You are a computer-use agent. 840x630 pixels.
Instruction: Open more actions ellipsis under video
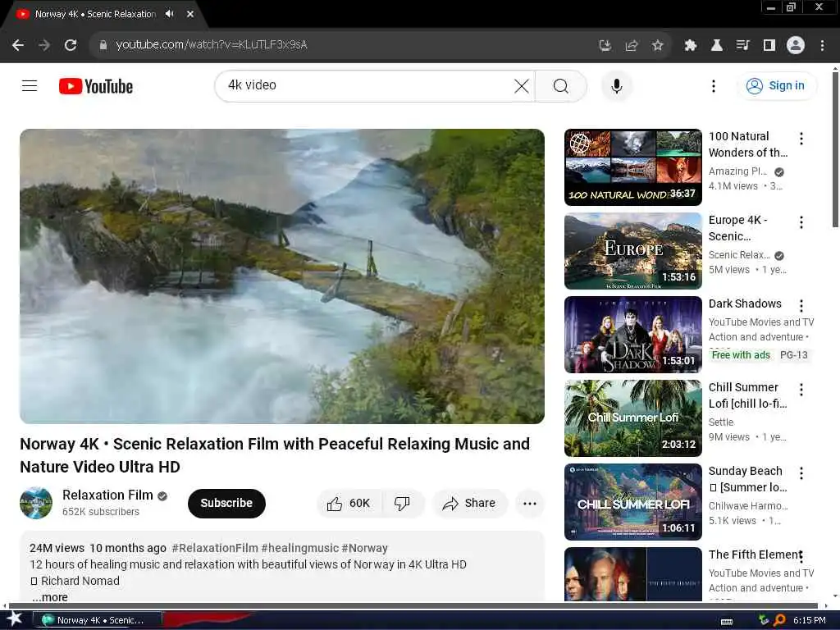coord(529,503)
